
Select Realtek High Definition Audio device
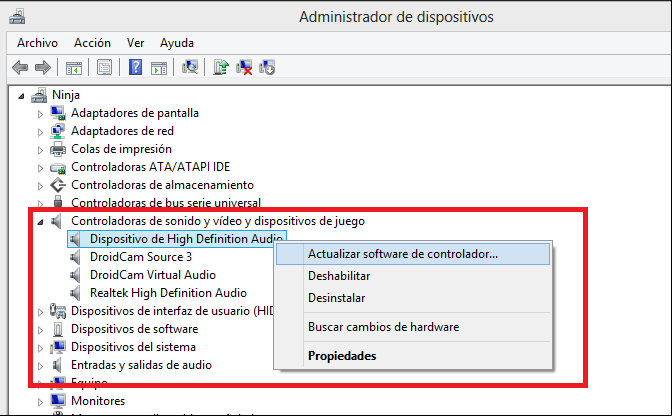click(x=168, y=293)
